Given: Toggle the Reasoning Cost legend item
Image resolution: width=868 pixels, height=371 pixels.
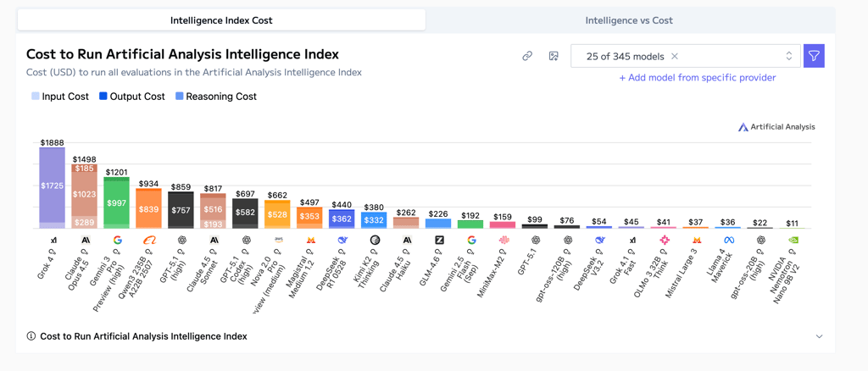Looking at the screenshot, I should (x=216, y=97).
